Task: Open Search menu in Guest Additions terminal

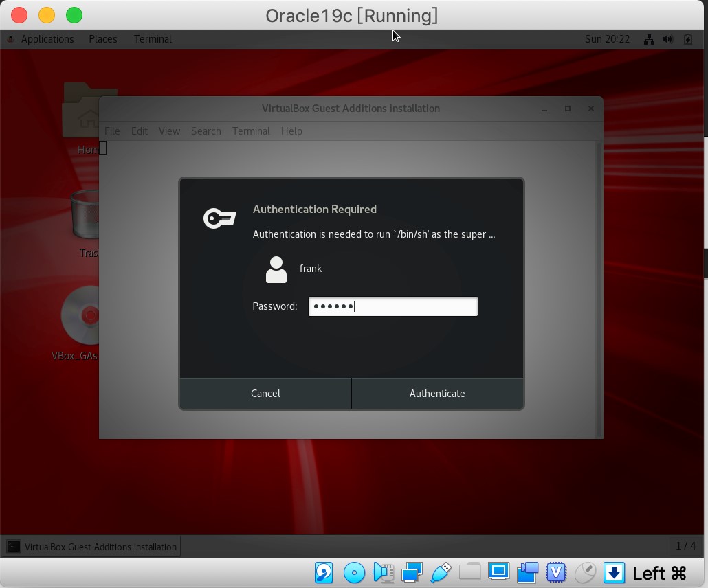Action: pos(206,131)
